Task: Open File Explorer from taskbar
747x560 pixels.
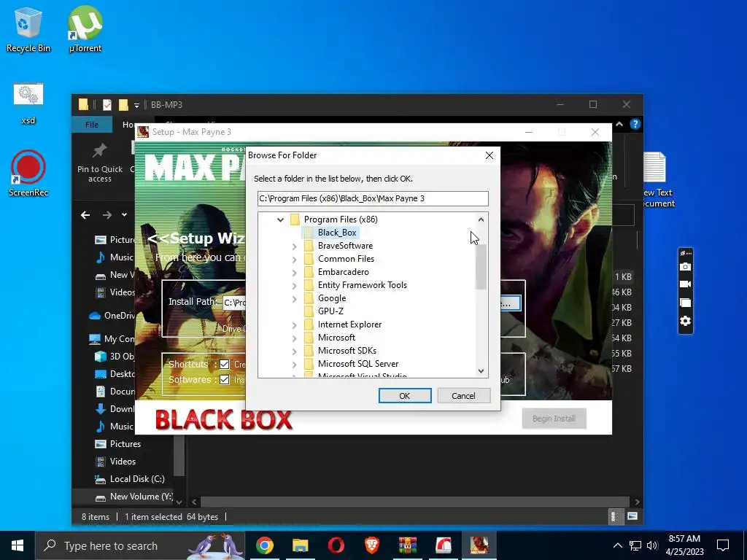Action: point(300,545)
